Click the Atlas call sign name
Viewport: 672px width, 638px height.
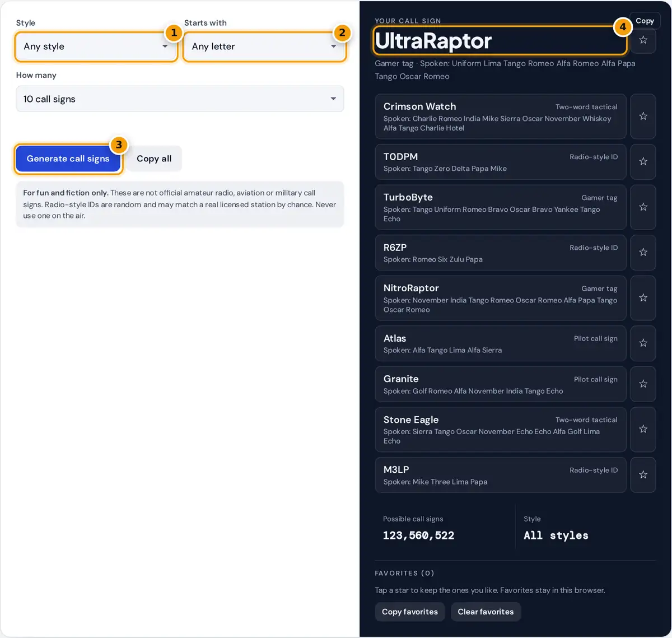(x=395, y=338)
